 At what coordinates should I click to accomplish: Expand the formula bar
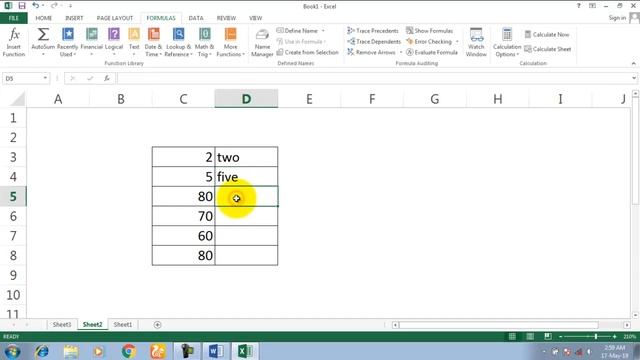tap(634, 78)
